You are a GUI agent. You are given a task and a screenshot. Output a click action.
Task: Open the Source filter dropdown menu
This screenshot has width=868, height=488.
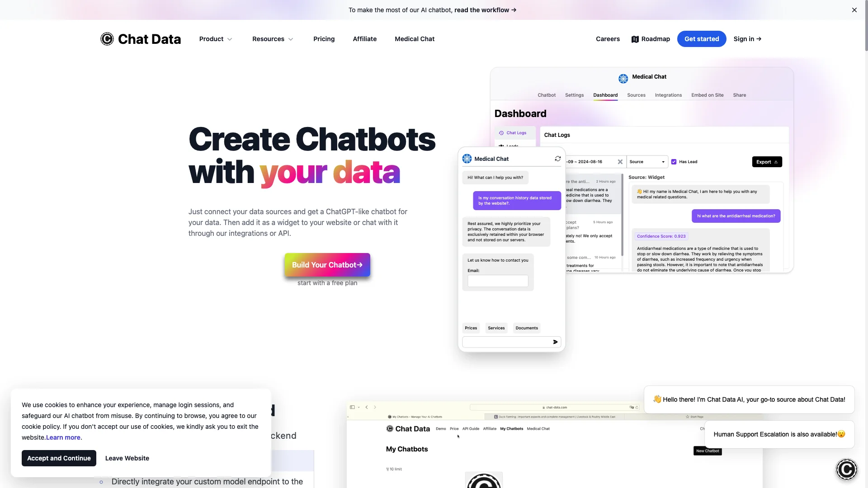click(647, 161)
